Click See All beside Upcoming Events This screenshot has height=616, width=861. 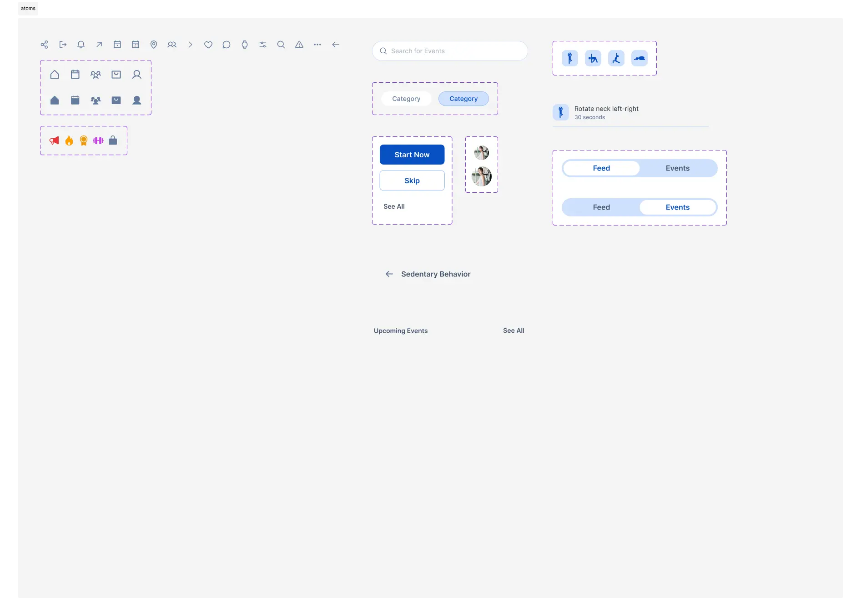pos(514,331)
